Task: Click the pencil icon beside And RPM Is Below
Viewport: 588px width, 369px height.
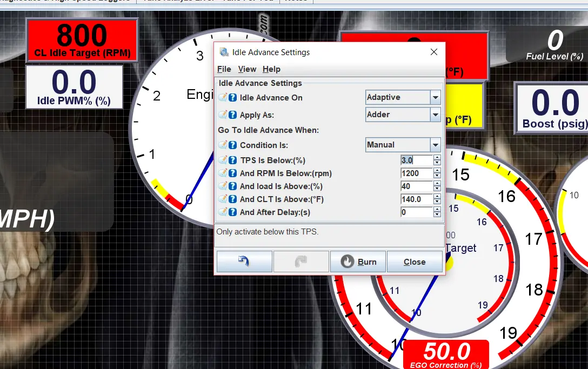Action: 223,173
